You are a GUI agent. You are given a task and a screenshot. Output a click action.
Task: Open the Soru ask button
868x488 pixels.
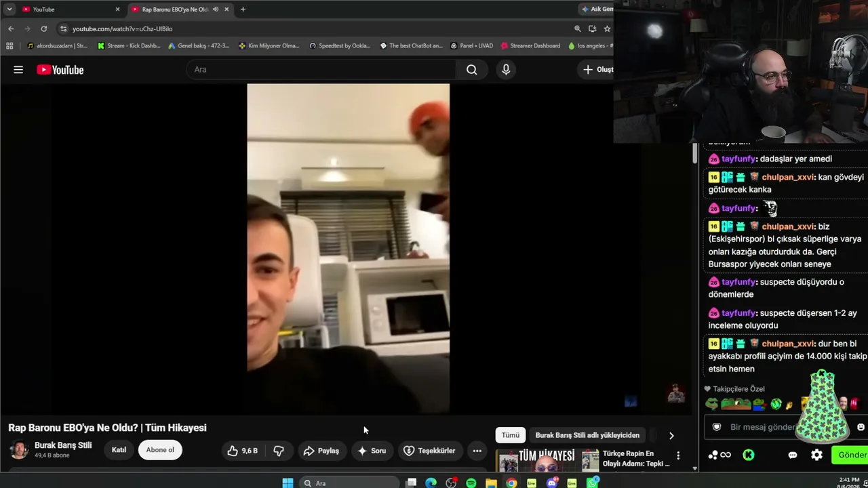(372, 451)
